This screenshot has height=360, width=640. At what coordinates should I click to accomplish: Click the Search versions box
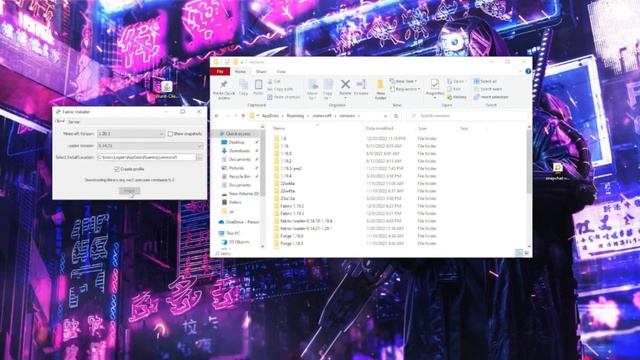[468, 116]
